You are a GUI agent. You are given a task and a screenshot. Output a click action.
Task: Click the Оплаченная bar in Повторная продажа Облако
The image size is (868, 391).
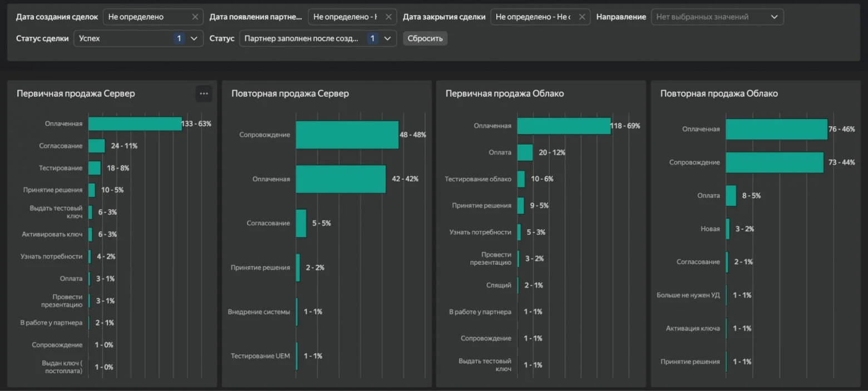777,129
